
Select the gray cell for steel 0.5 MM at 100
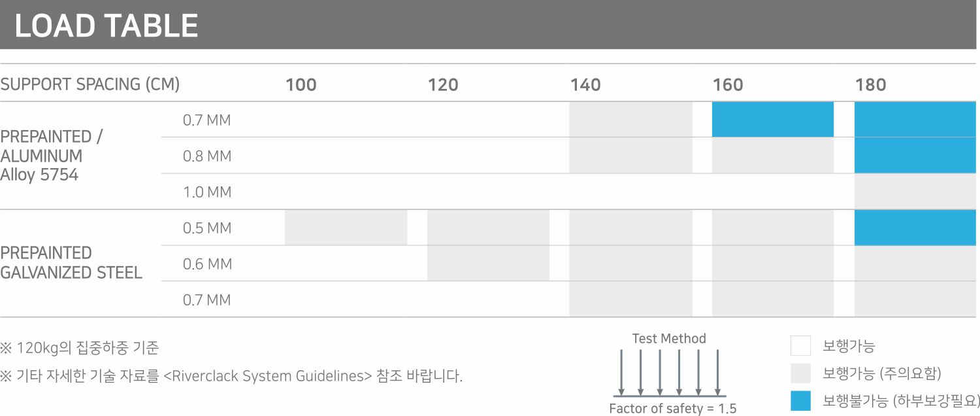pos(346,228)
